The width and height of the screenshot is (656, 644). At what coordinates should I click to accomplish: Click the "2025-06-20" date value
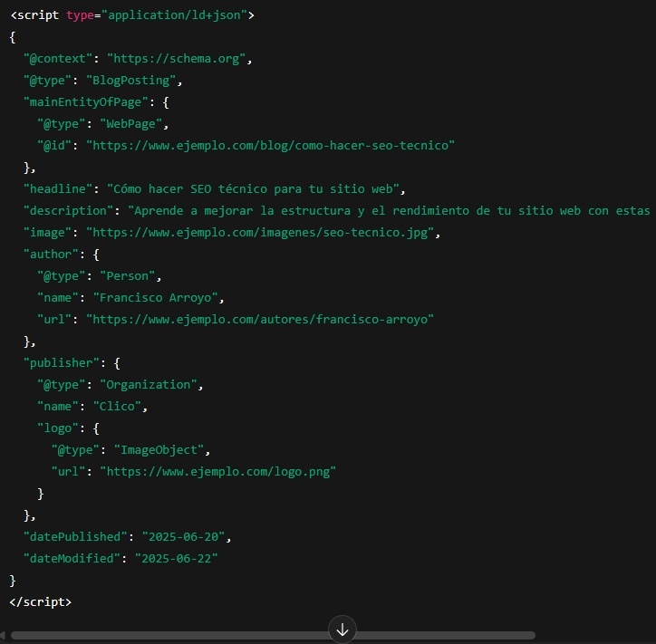[184, 537]
